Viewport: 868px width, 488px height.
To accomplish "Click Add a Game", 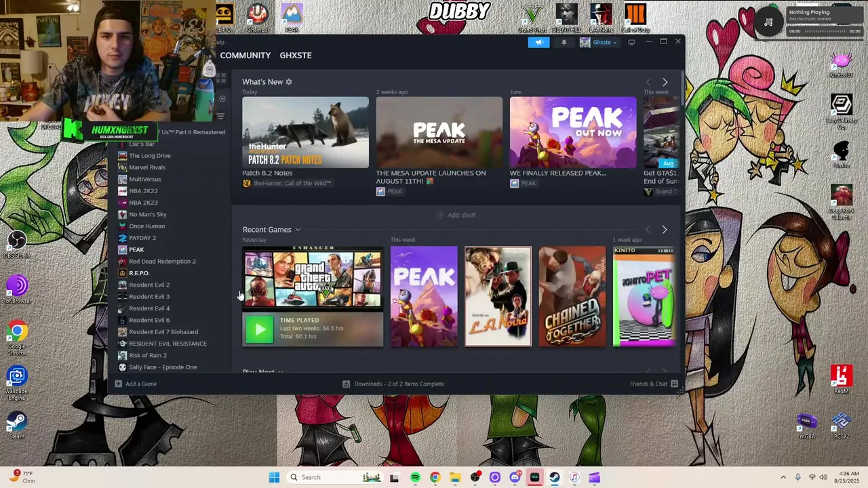I will point(140,384).
